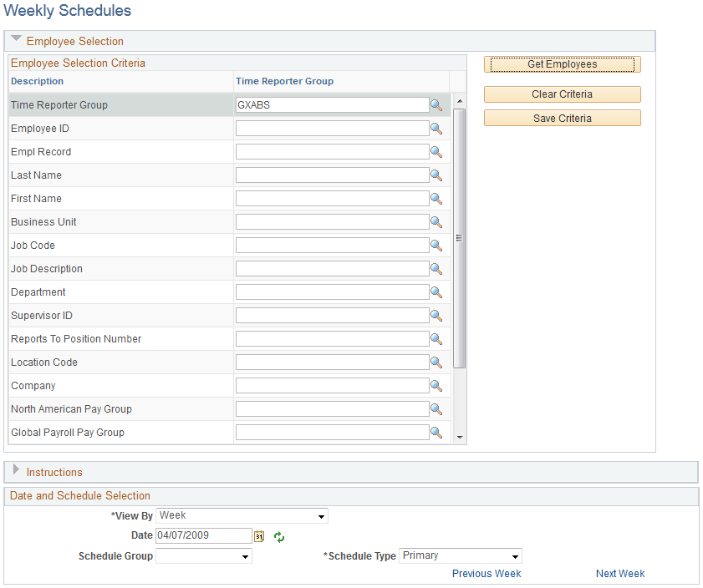Click Reports To Position Number input field

click(332, 339)
